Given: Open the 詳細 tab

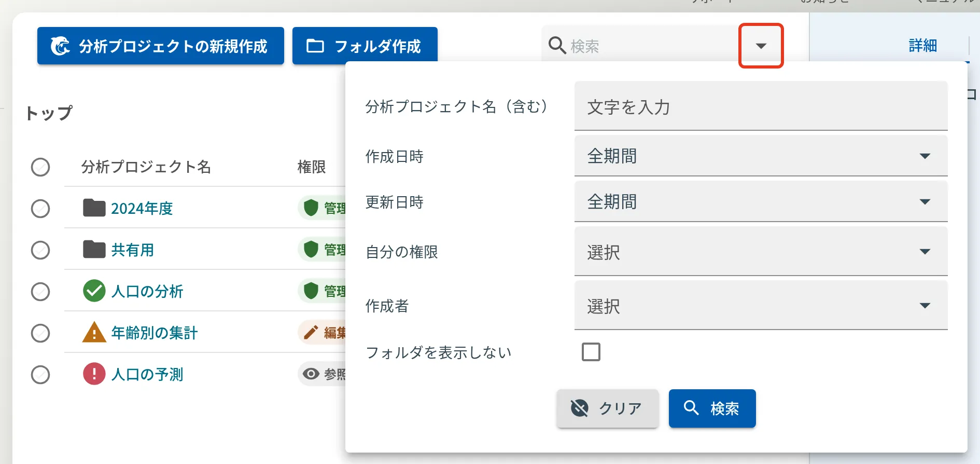Looking at the screenshot, I should tap(922, 46).
